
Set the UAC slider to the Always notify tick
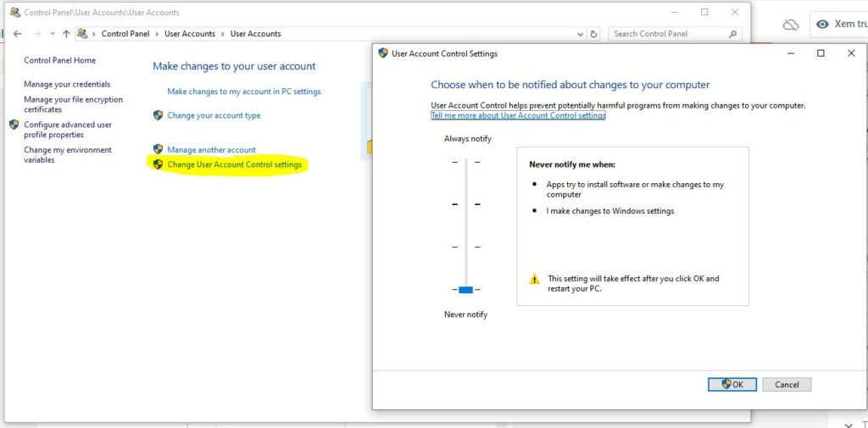[465, 162]
